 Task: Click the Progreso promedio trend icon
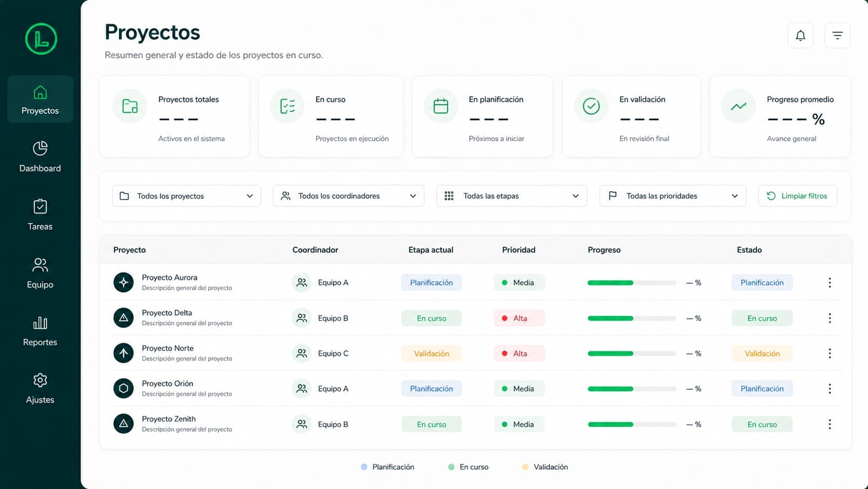tap(738, 106)
